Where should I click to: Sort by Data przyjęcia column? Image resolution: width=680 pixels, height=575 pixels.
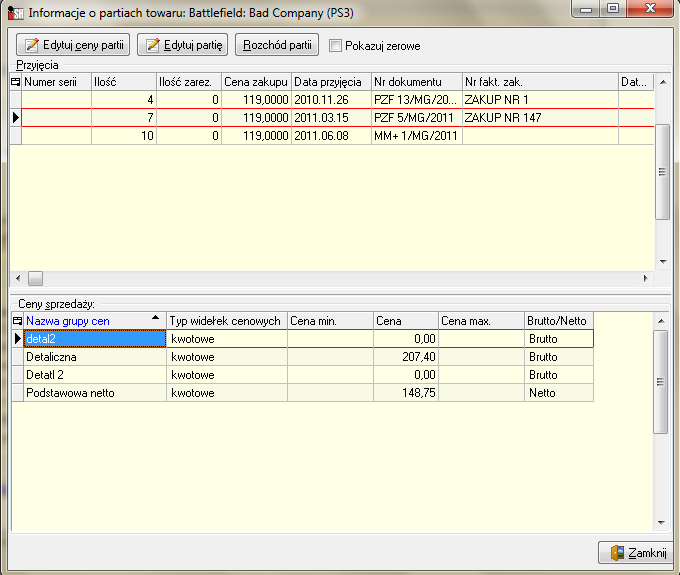tap(331, 82)
